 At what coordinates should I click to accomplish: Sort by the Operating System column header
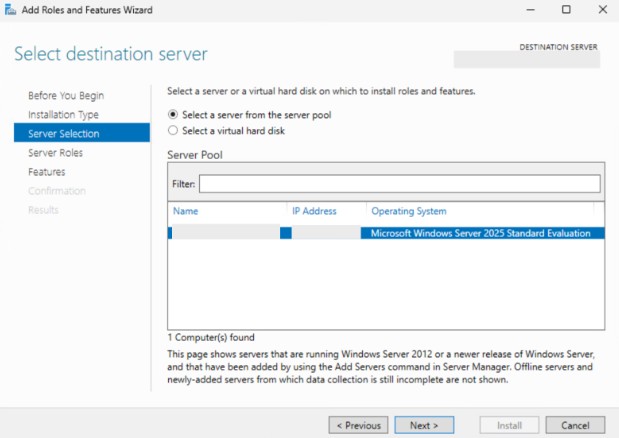tap(408, 212)
